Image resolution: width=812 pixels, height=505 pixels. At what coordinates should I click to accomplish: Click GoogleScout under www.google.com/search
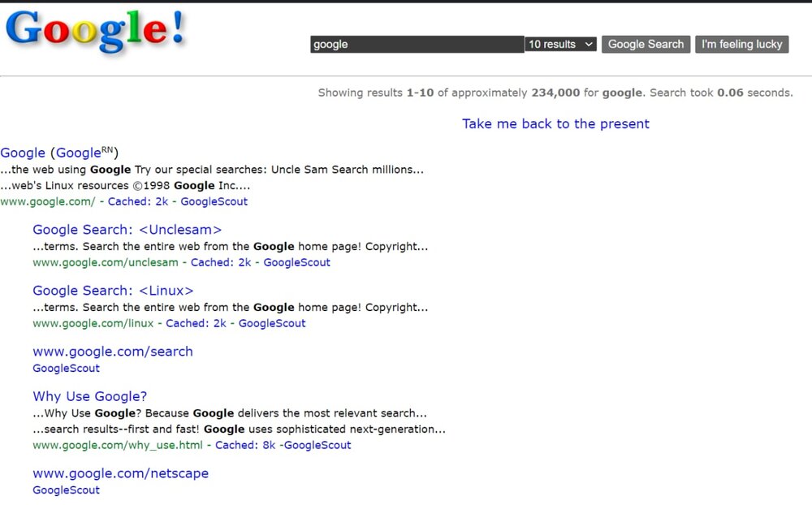pyautogui.click(x=66, y=369)
